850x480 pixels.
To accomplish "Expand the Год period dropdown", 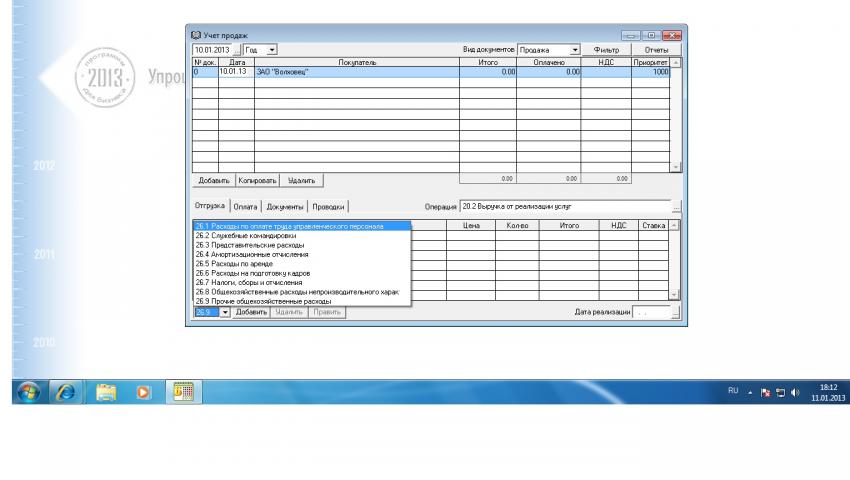I will pyautogui.click(x=273, y=49).
